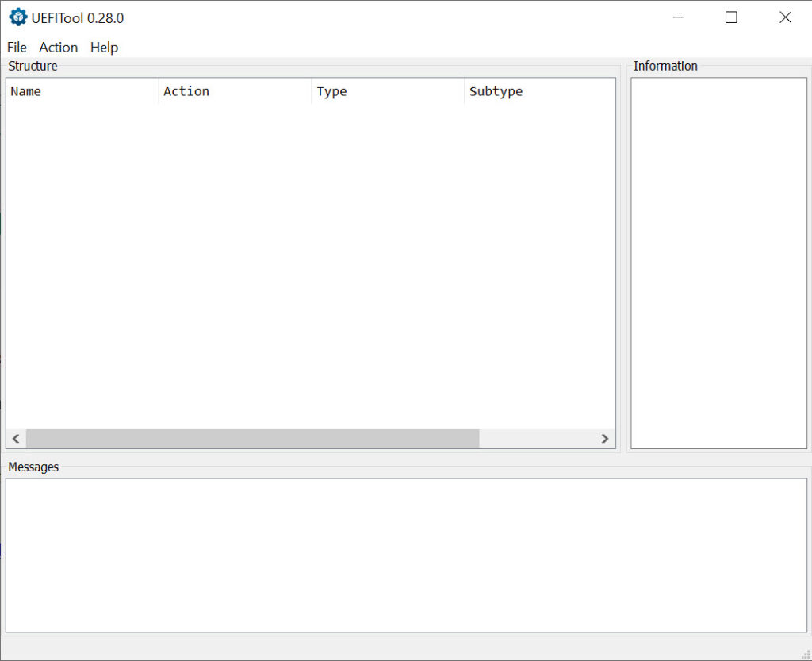This screenshot has height=661, width=812.
Task: Open the Help menu
Action: 104,47
